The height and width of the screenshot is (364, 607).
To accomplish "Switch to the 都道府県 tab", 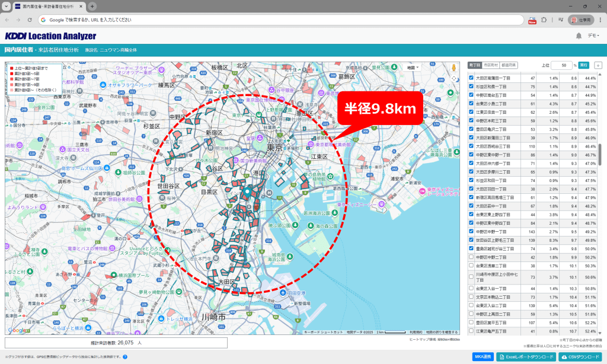I will click(508, 65).
